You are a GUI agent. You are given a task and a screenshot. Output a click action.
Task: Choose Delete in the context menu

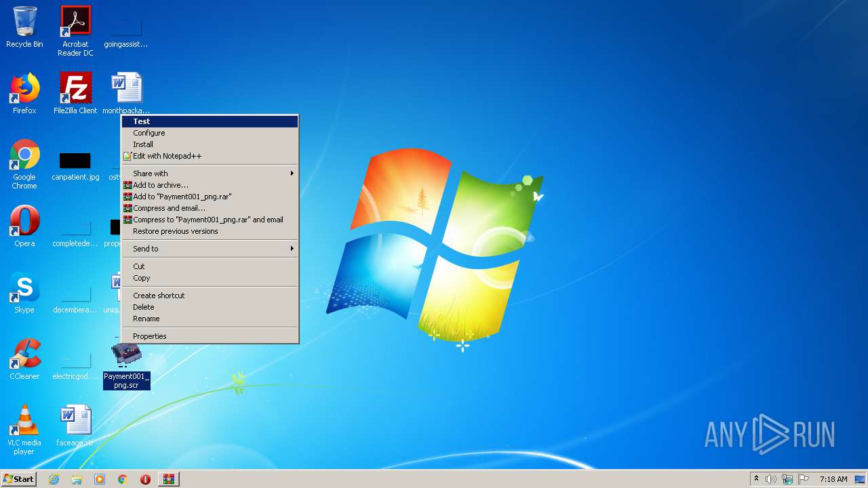(210, 307)
